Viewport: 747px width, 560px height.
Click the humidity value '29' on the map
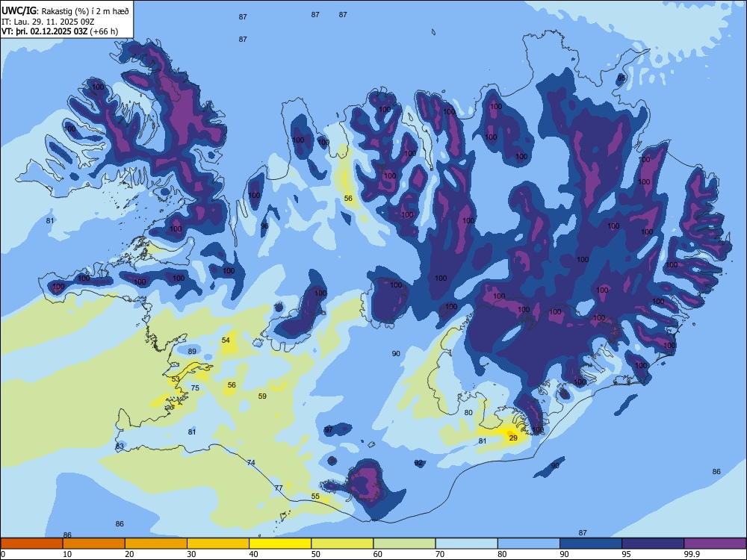513,438
